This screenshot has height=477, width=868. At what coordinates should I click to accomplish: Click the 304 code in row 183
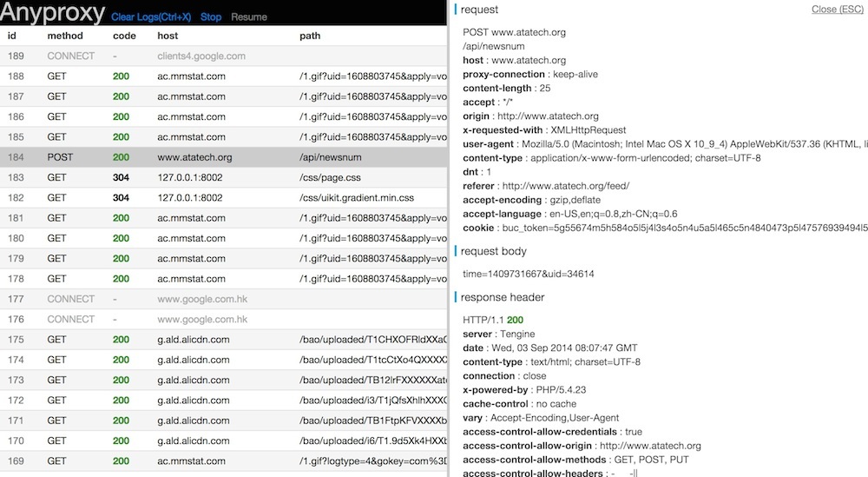coord(121,177)
